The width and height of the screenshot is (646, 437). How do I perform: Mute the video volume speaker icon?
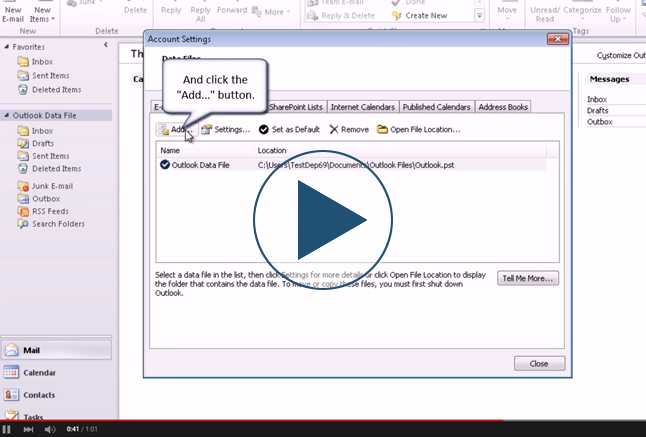tap(50, 429)
